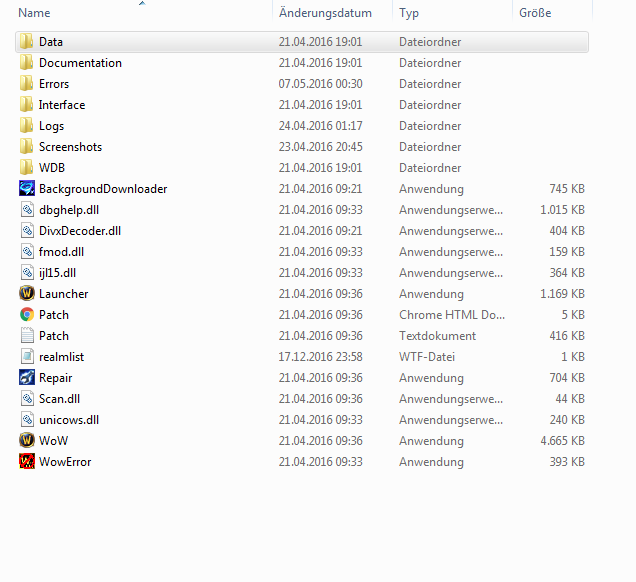
Task: Select the unicows.dll file icon
Action: pyautogui.click(x=27, y=419)
